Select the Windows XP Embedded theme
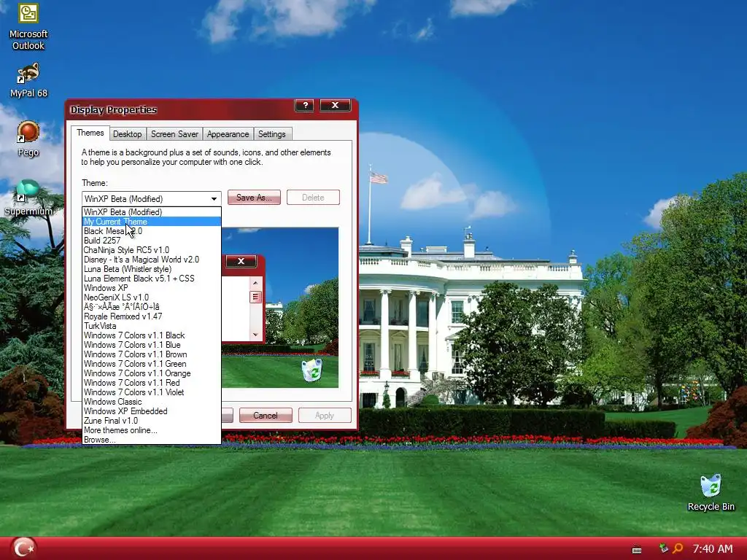747x560 pixels. coord(152,411)
